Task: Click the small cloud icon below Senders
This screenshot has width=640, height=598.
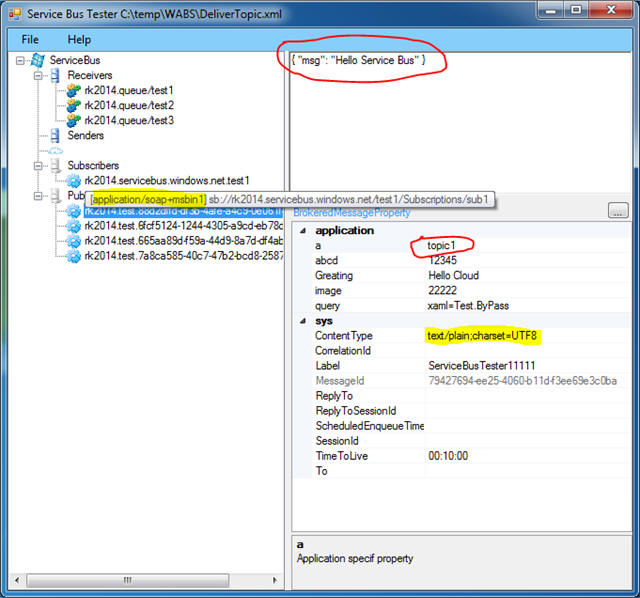Action: click(x=56, y=151)
